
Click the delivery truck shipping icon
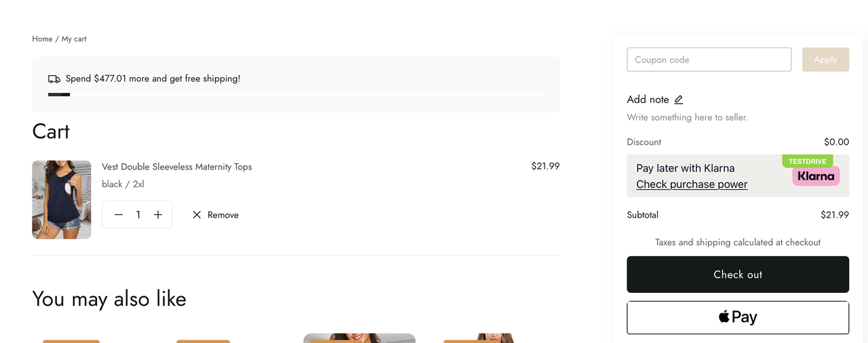point(54,79)
